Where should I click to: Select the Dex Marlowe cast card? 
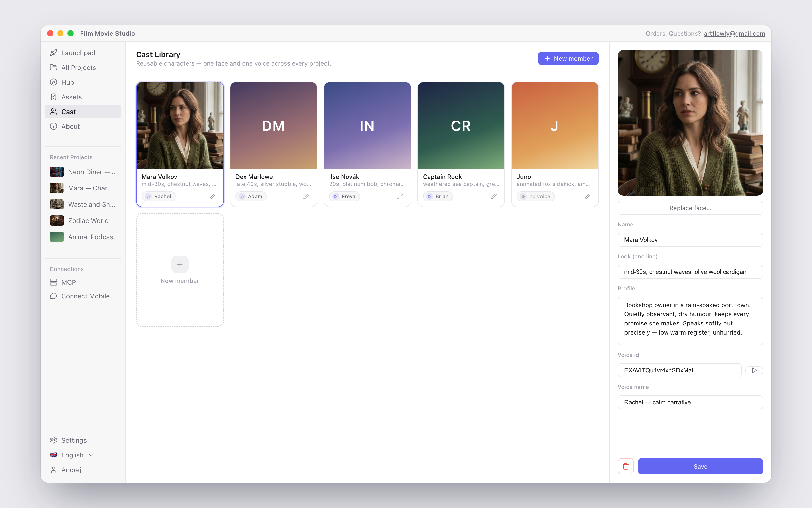pyautogui.click(x=274, y=145)
